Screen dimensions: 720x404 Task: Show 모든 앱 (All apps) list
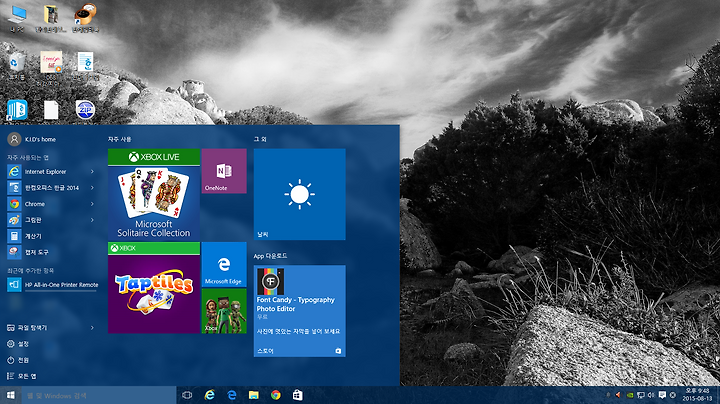[x=22, y=376]
